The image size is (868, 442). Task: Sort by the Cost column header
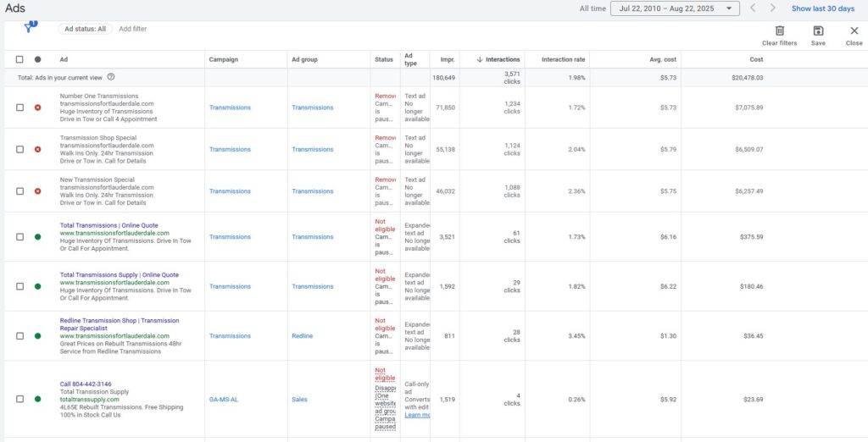click(x=756, y=59)
